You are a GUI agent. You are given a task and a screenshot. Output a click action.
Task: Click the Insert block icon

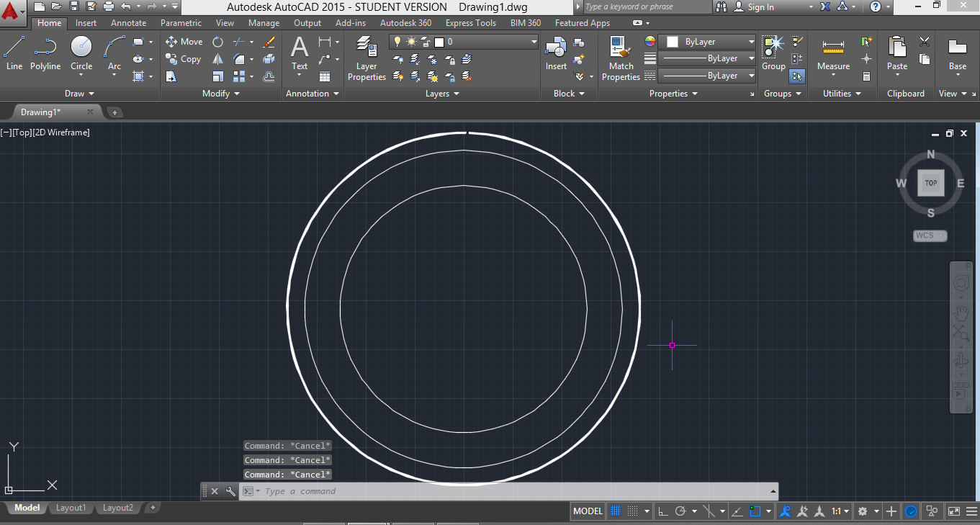click(x=556, y=55)
